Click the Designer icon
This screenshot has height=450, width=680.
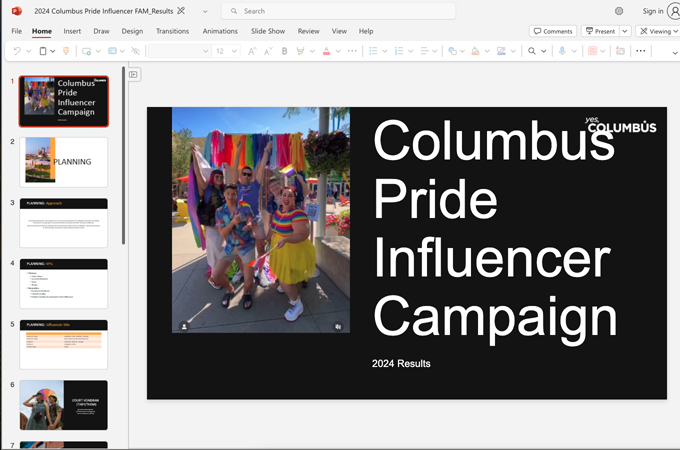[x=621, y=51]
